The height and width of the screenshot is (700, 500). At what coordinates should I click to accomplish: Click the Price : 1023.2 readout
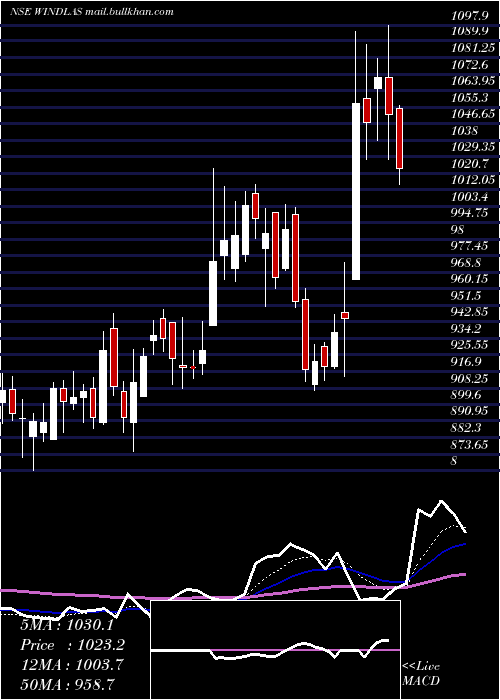[72, 645]
